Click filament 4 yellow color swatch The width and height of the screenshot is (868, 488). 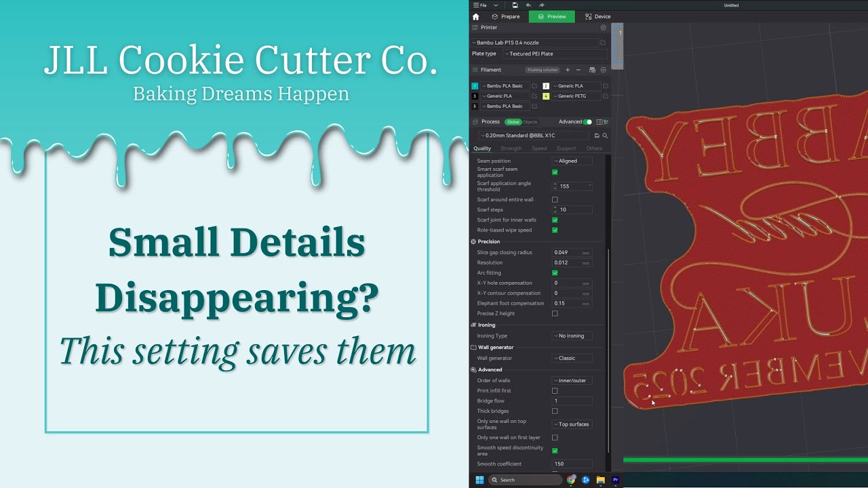click(x=546, y=96)
